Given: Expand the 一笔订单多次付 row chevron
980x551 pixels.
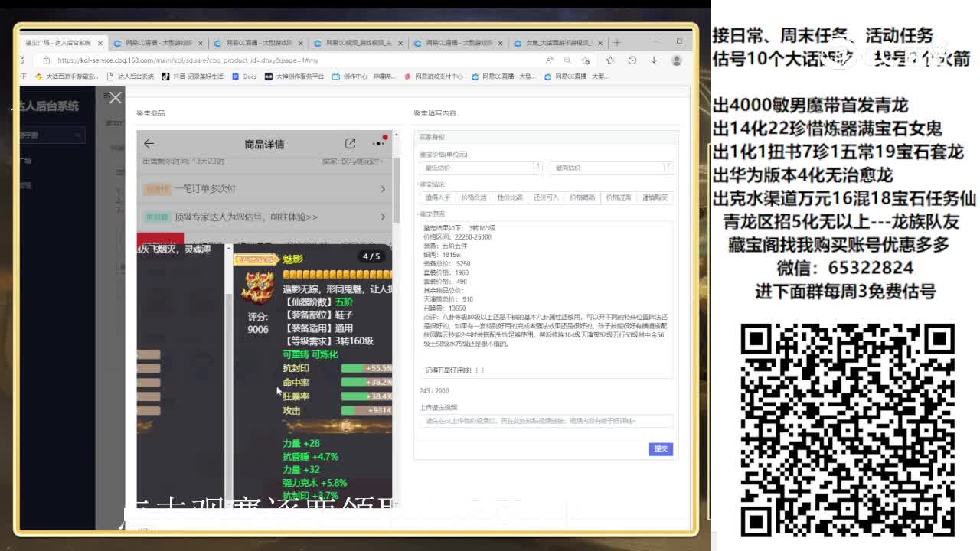Looking at the screenshot, I should point(383,188).
